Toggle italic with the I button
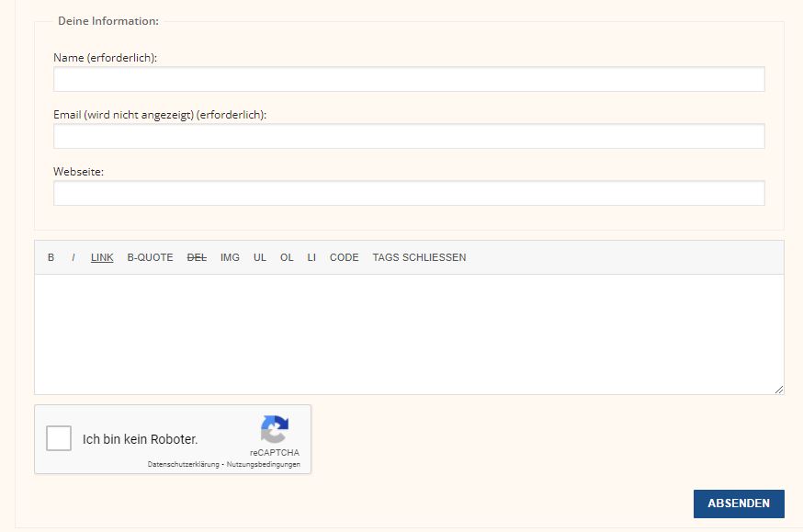The height and width of the screenshot is (532, 803). coord(74,257)
